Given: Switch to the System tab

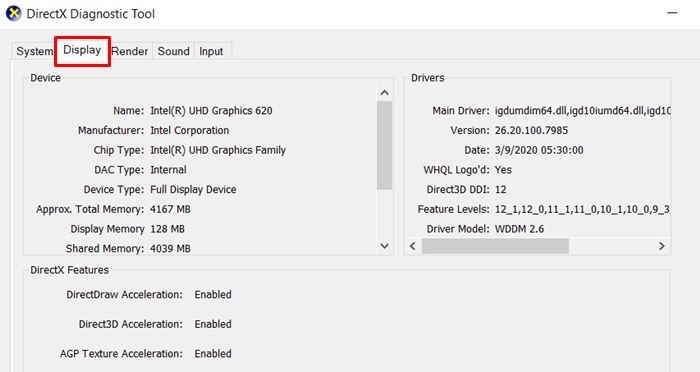Looking at the screenshot, I should pos(34,51).
